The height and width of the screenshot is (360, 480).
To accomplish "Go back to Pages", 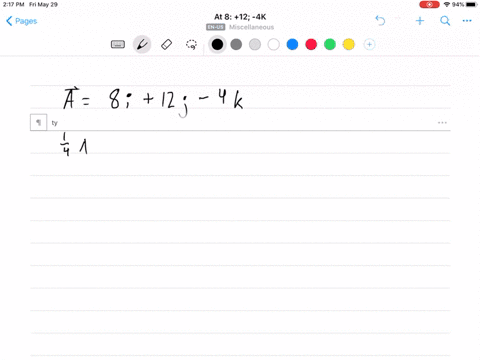I will (x=22, y=21).
